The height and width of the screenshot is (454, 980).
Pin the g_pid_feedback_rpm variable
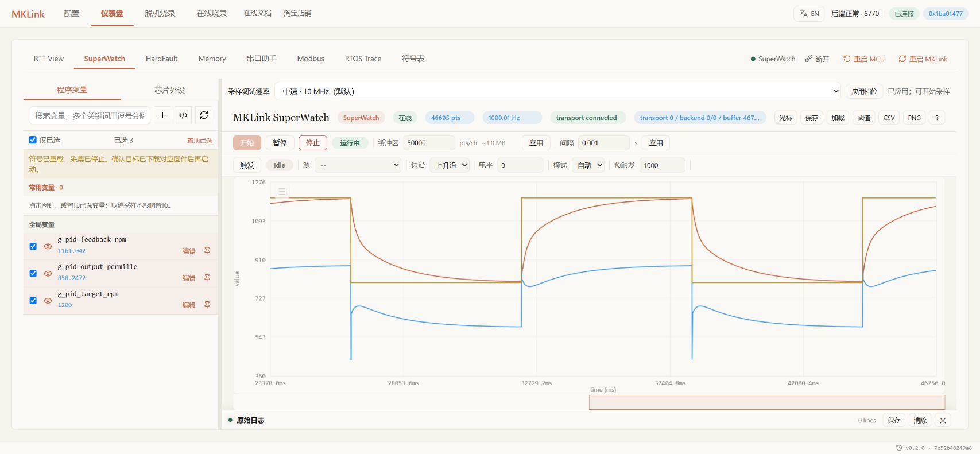click(207, 250)
